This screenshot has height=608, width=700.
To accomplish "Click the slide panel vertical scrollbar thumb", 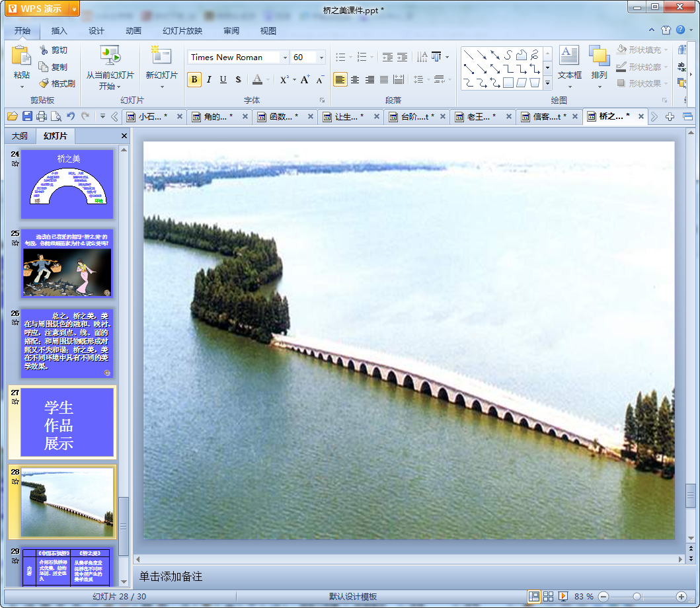I will pos(124,526).
